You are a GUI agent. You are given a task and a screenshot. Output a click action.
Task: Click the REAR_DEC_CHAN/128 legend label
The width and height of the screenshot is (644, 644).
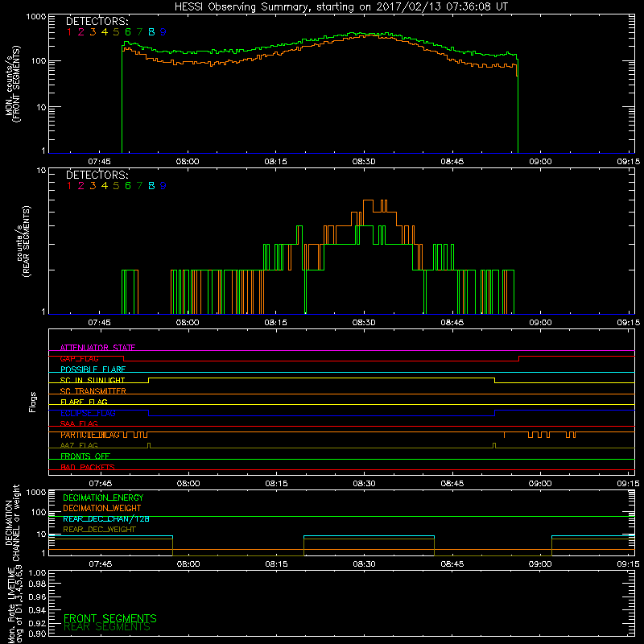pos(106,518)
